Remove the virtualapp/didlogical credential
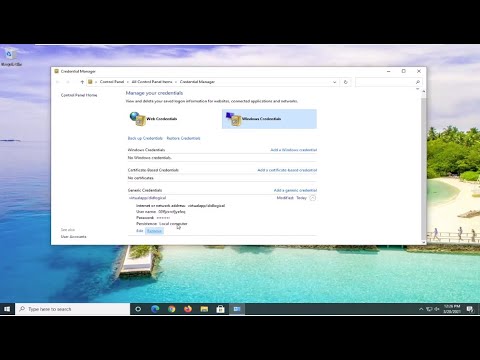The image size is (480, 360). point(154,231)
